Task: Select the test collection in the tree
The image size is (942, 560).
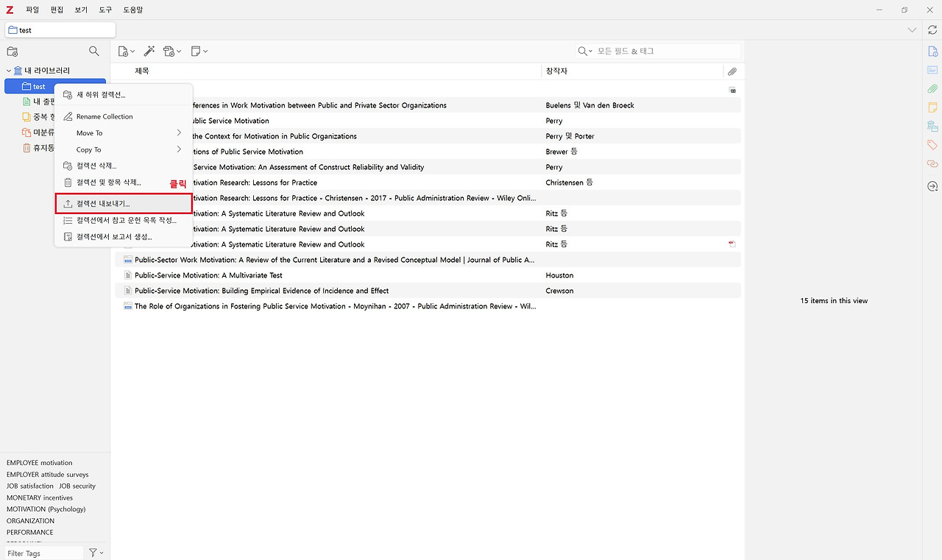Action: click(x=54, y=87)
